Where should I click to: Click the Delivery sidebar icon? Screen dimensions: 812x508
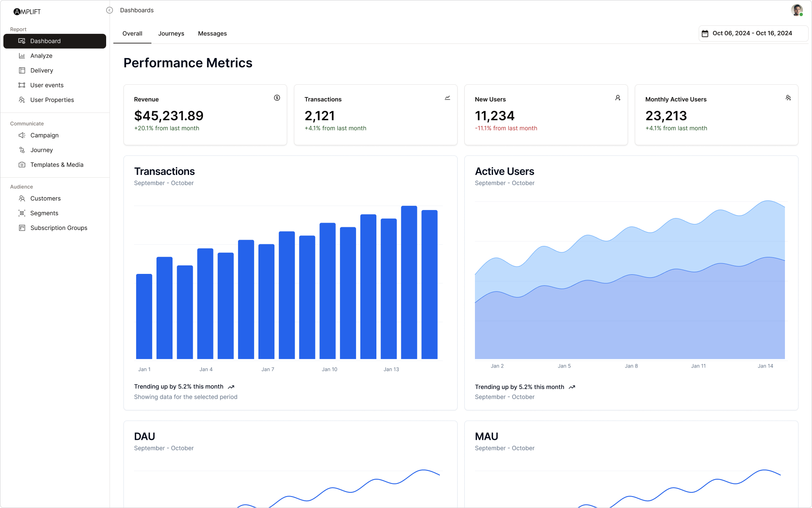22,70
